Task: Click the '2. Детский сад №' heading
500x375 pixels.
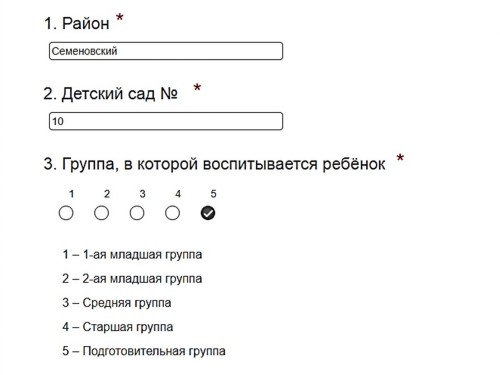Action: pos(110,94)
